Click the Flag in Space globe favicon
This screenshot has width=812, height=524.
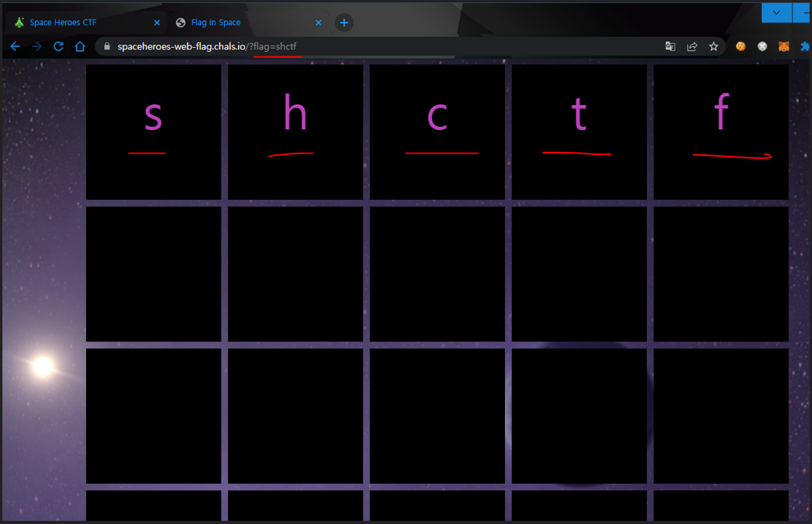tap(181, 22)
